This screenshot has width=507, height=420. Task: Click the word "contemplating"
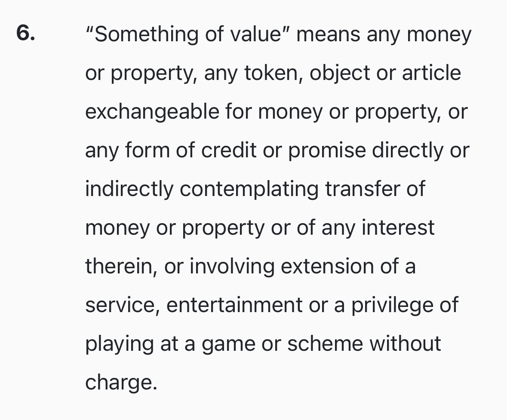249,189
